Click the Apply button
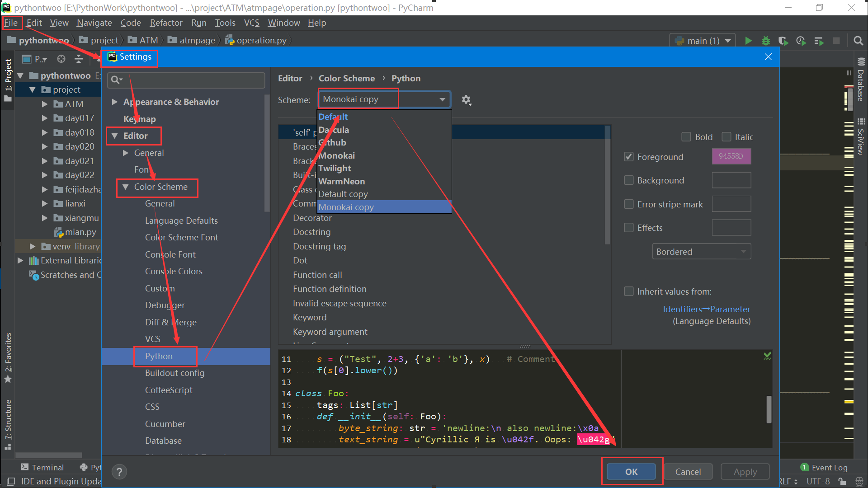The width and height of the screenshot is (868, 488). coord(745,472)
